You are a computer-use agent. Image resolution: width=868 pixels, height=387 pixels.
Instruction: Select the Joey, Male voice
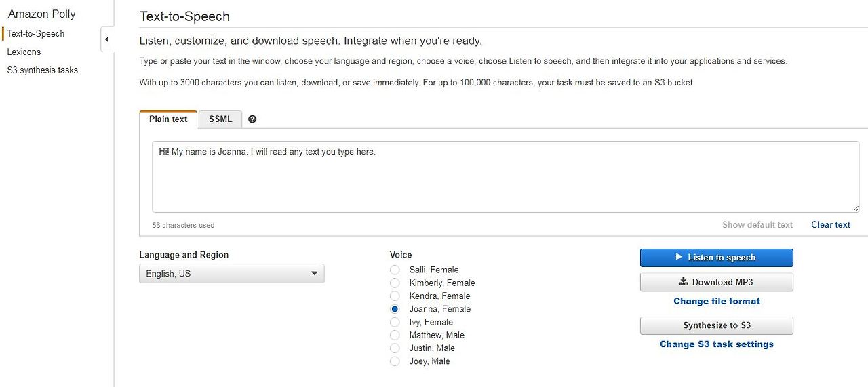click(395, 361)
